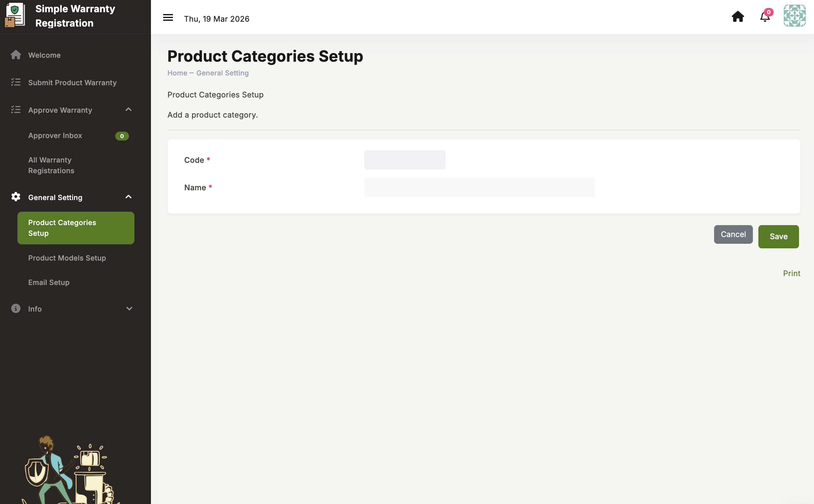Cancel the category form
The image size is (814, 504).
click(x=733, y=234)
